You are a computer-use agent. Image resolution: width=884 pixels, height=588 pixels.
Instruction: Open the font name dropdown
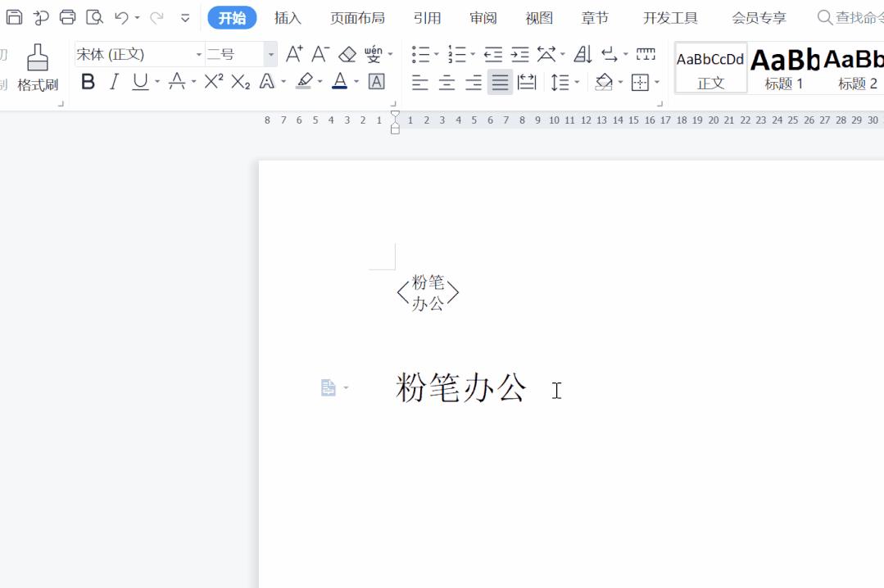point(199,54)
